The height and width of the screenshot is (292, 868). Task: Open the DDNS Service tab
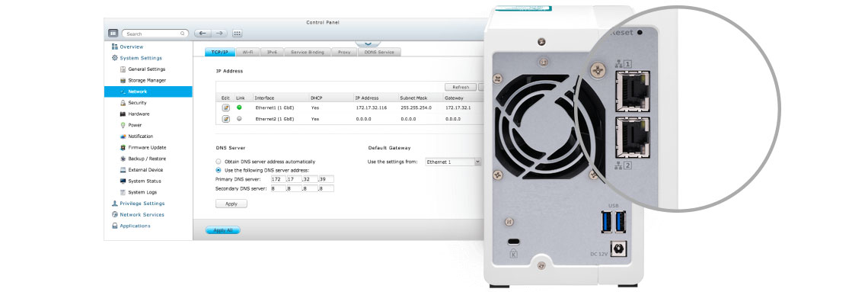click(379, 52)
